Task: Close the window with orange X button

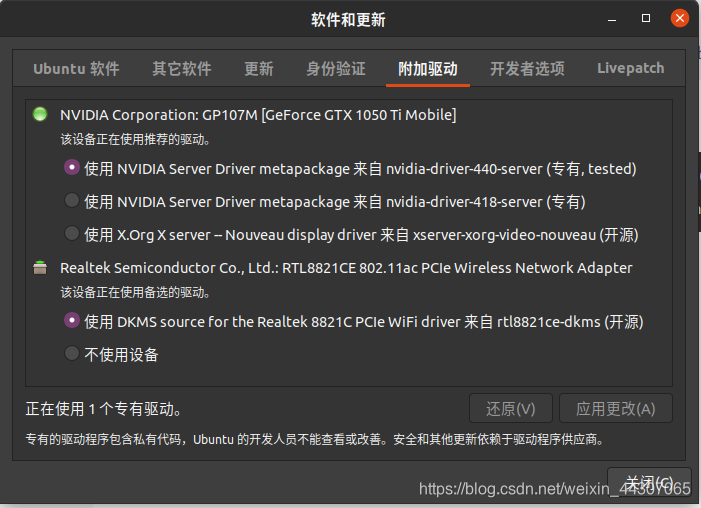Action: (680, 18)
